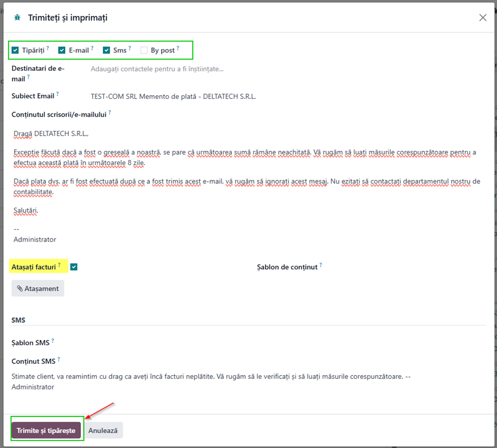497x448 pixels.
Task: Click the By post label text
Action: coord(163,50)
